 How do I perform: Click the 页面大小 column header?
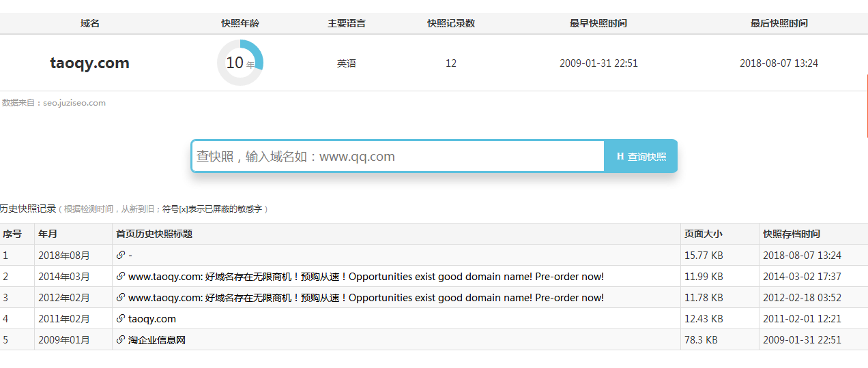tap(703, 234)
